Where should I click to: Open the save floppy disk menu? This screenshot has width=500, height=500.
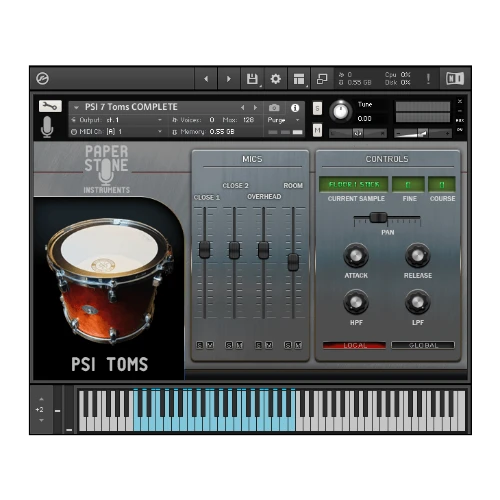[252, 79]
